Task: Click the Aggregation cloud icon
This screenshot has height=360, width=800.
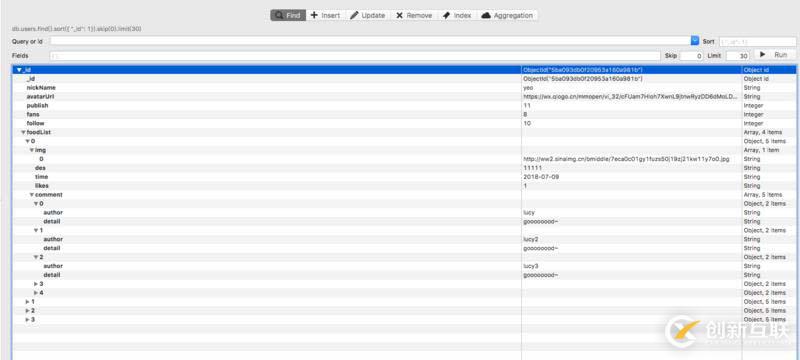Action: (x=486, y=15)
